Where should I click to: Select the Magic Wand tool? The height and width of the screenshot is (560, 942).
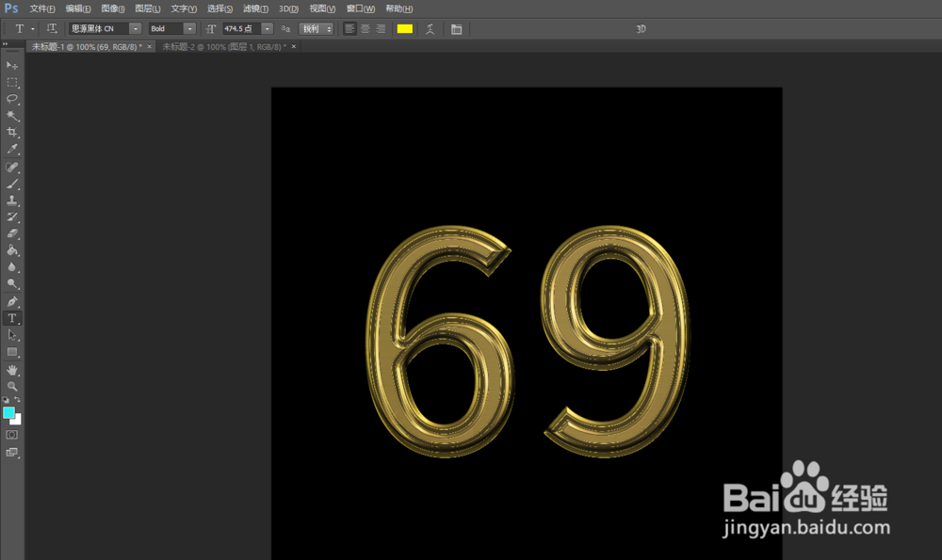12,116
